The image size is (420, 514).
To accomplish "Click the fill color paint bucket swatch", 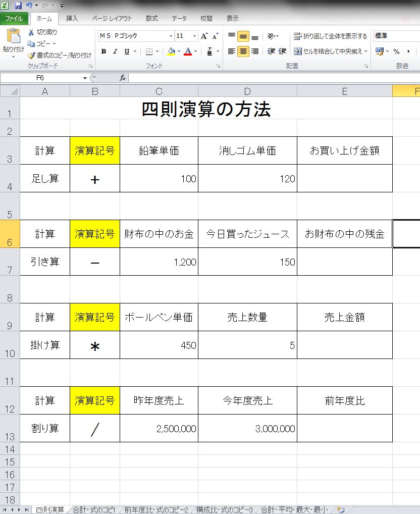I will (x=171, y=52).
